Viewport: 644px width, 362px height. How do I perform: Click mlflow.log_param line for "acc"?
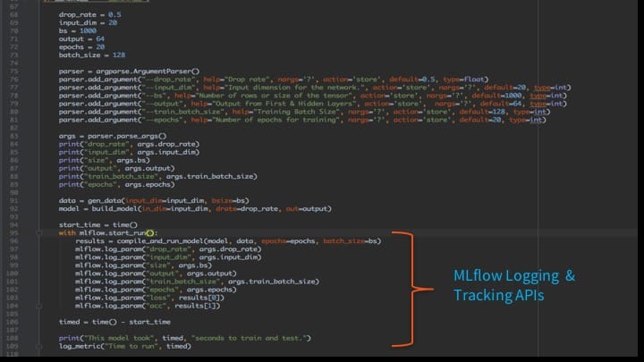pyautogui.click(x=148, y=306)
